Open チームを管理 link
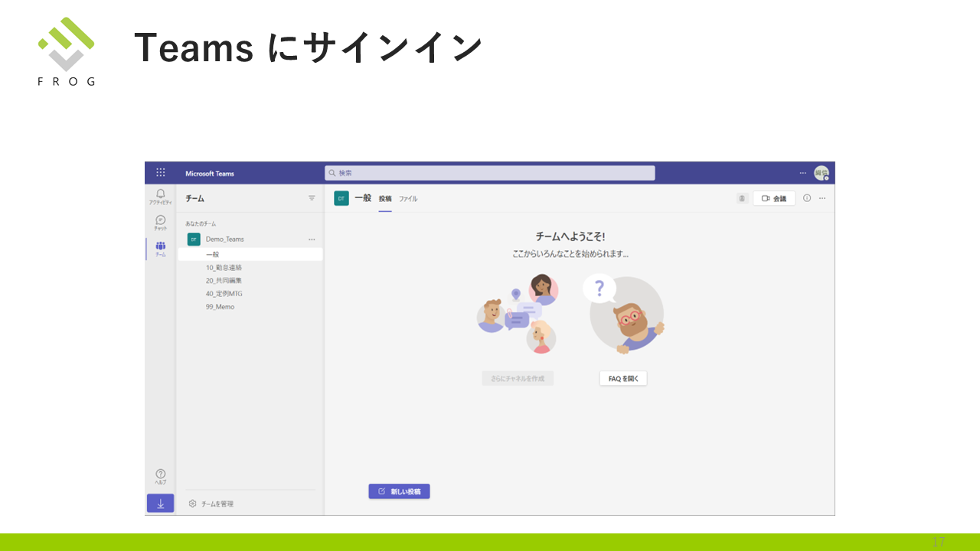This screenshot has width=980, height=551. (217, 504)
